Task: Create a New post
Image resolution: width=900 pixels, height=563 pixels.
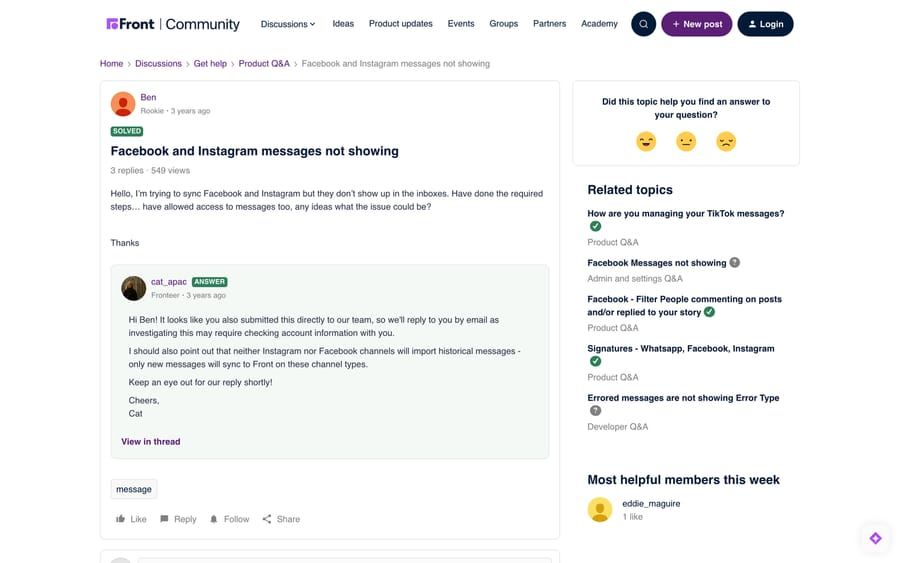Action: point(697,24)
